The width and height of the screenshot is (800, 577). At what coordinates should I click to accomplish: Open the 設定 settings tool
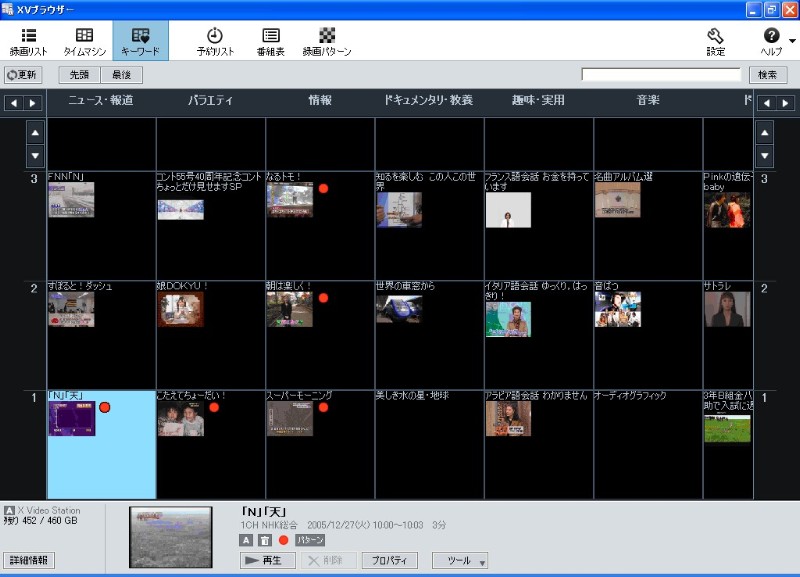pyautogui.click(x=715, y=41)
